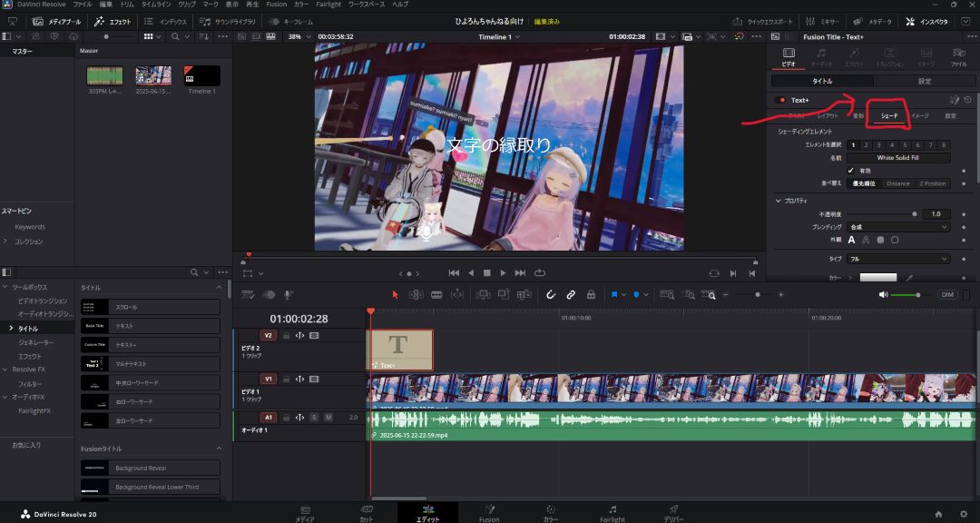Screen dimensions: 980x523
Task: Open project settings gear icon
Action: click(x=963, y=513)
